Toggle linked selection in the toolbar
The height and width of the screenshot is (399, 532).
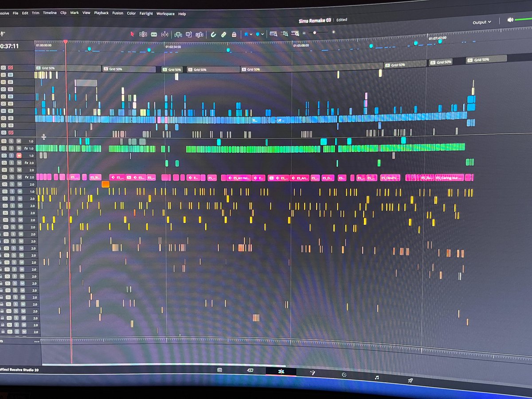point(224,34)
